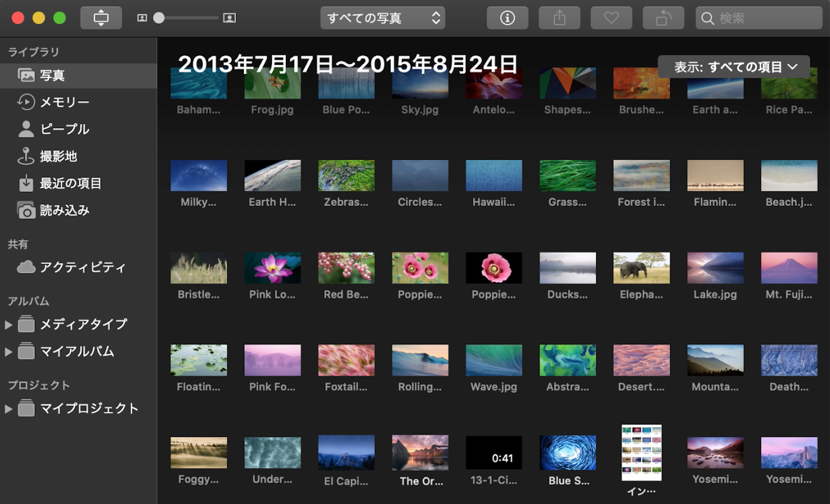This screenshot has width=830, height=504.
Task: Select the Flamingos photo thumbnail
Action: [x=715, y=175]
